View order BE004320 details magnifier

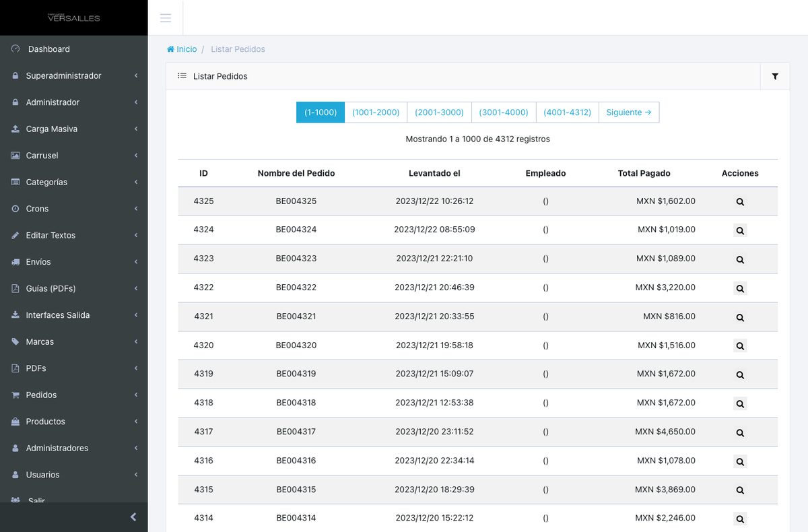(740, 346)
